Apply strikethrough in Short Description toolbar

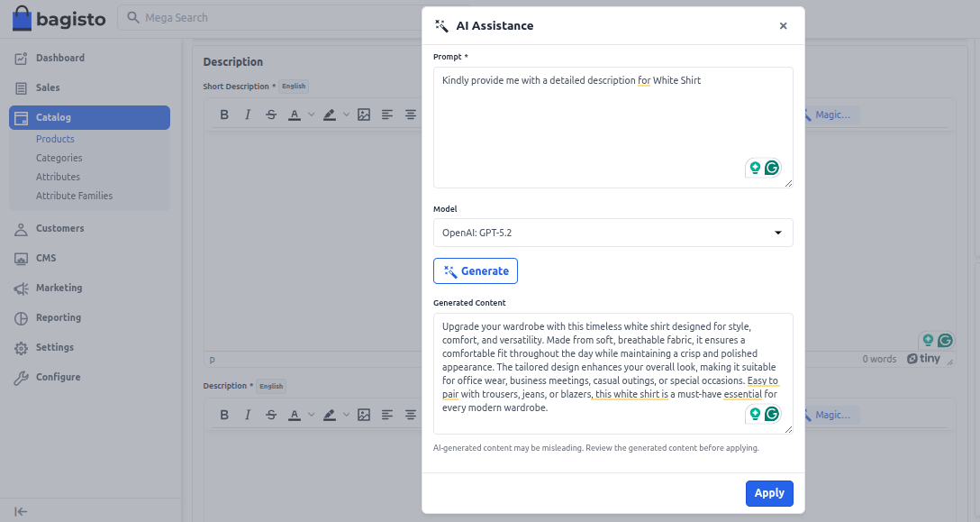[x=271, y=114]
